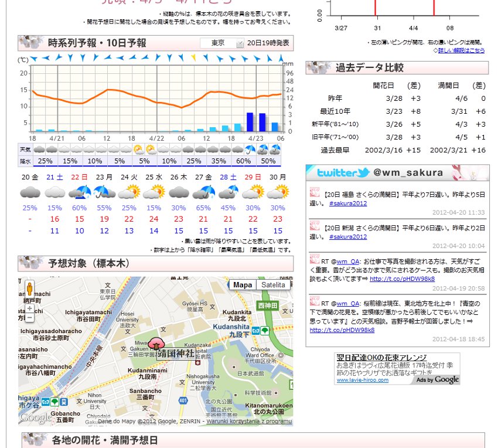
Task: Click the Street View pegman icon
Action: pyautogui.click(x=29, y=289)
